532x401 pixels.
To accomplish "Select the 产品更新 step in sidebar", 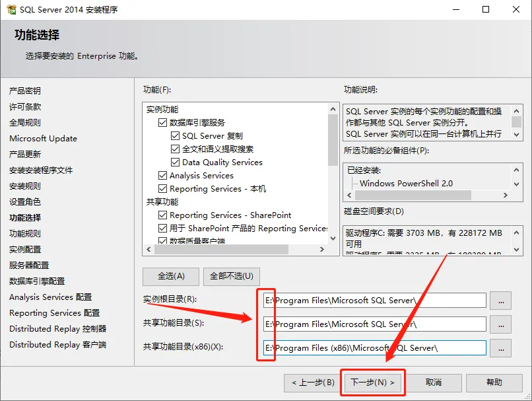I will click(x=25, y=154).
